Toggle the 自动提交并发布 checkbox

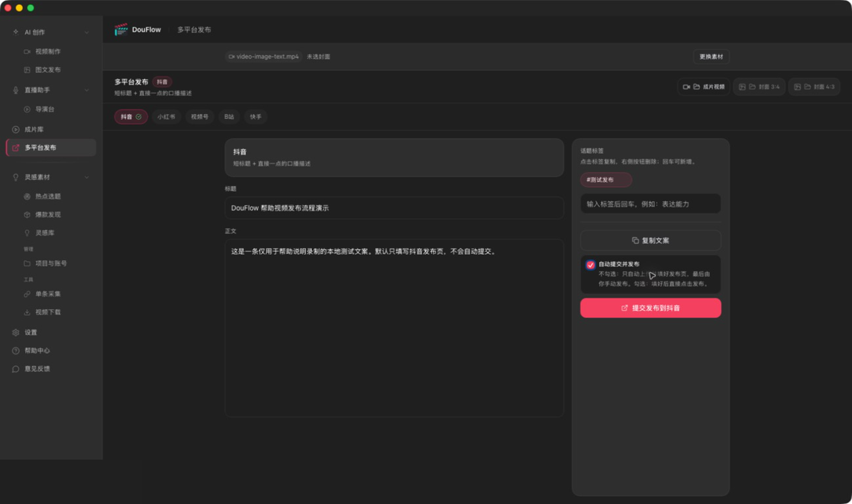coord(590,265)
